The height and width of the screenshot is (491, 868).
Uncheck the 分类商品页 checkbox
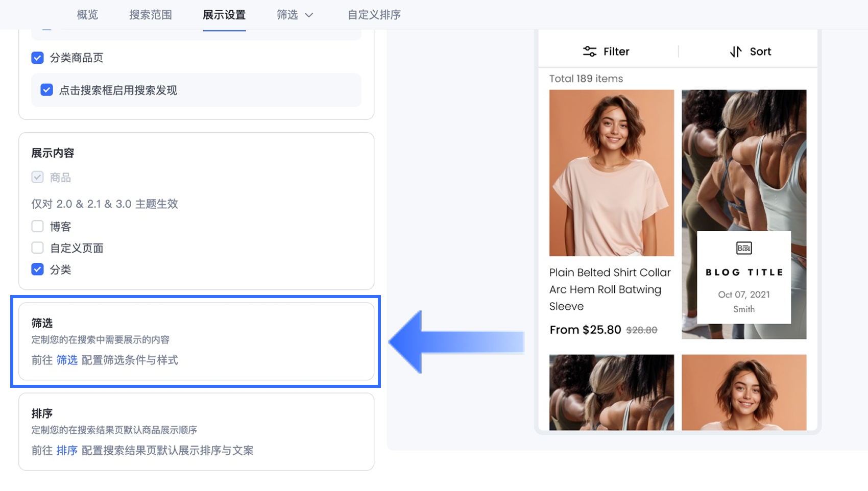pyautogui.click(x=37, y=58)
